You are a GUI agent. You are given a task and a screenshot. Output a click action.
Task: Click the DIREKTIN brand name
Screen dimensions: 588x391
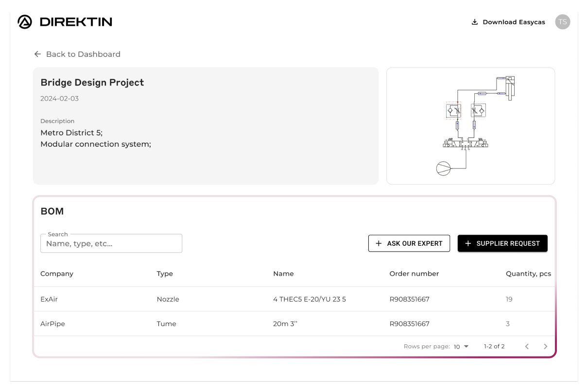coord(75,22)
